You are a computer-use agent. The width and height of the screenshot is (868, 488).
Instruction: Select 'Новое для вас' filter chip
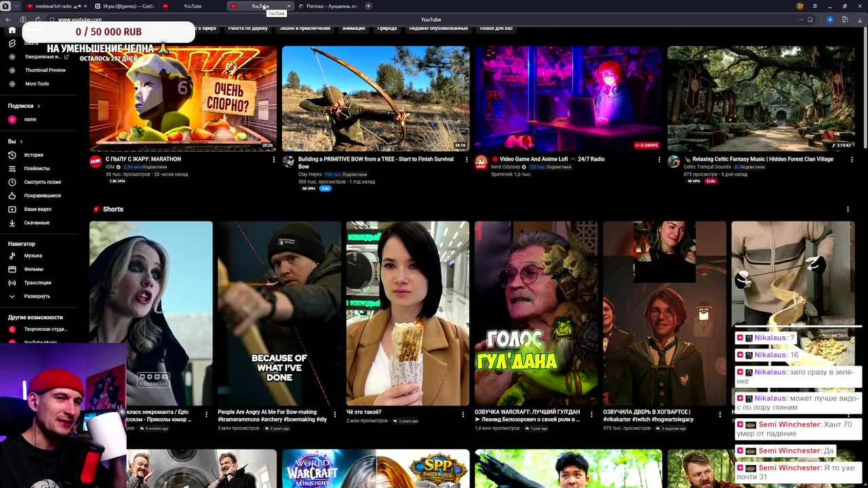496,28
